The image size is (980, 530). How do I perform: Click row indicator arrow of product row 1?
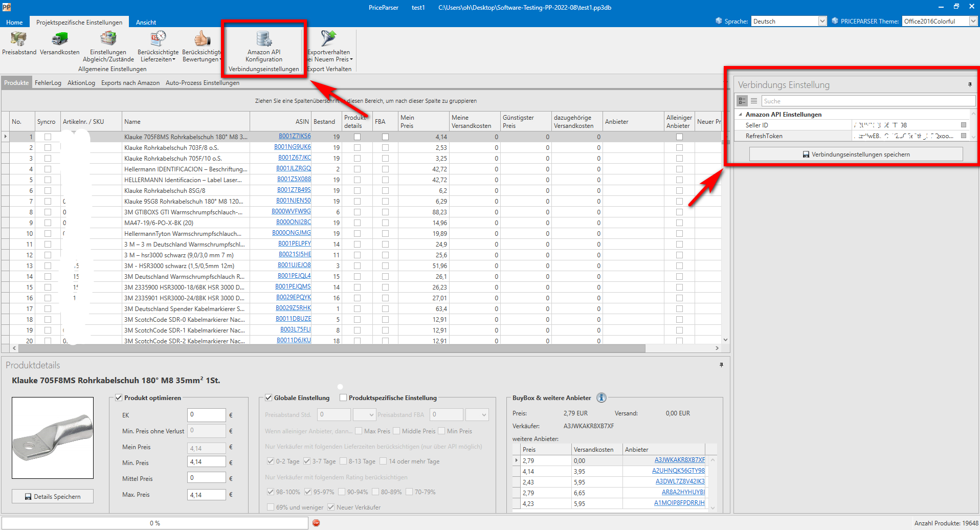(x=6, y=137)
